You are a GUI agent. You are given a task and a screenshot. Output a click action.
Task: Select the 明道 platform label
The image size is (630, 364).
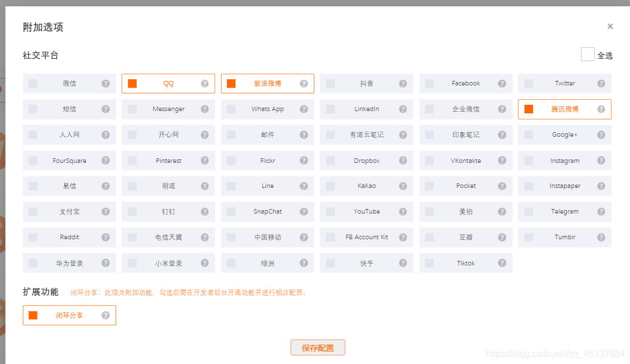169,186
